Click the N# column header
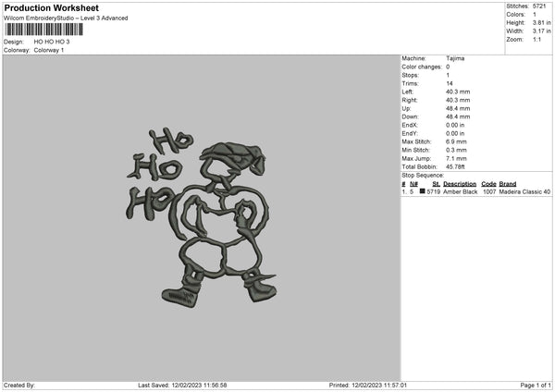The width and height of the screenshot is (555, 392). 413,184
